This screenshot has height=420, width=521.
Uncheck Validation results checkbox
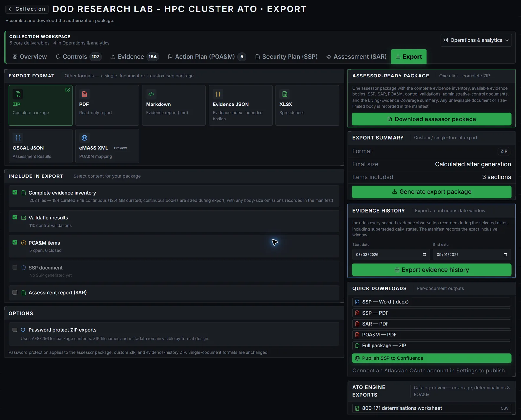coord(15,217)
